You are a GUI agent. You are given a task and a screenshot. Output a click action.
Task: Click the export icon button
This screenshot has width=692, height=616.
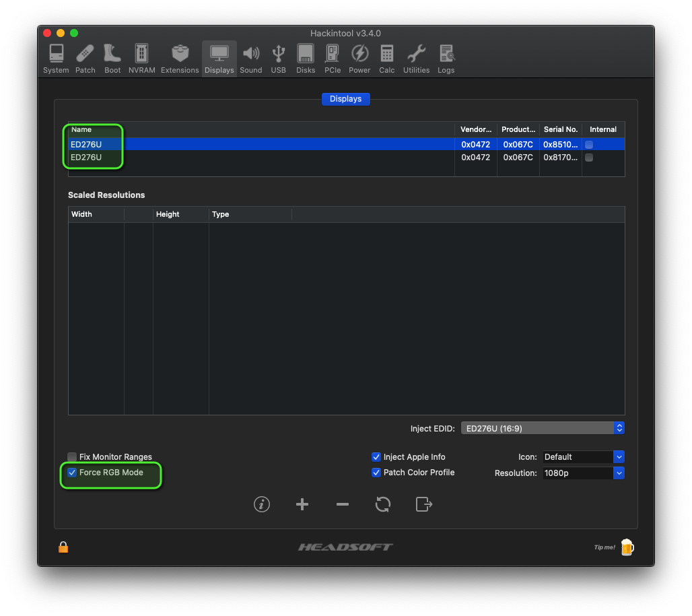[x=423, y=504]
